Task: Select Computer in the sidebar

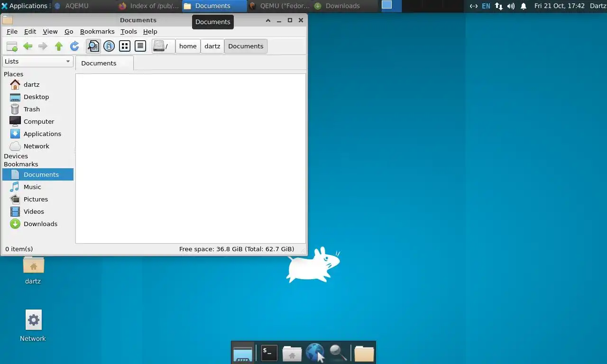Action: click(x=38, y=121)
